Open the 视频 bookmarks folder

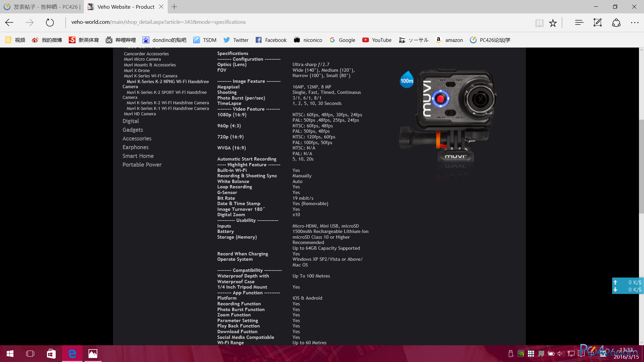point(15,40)
